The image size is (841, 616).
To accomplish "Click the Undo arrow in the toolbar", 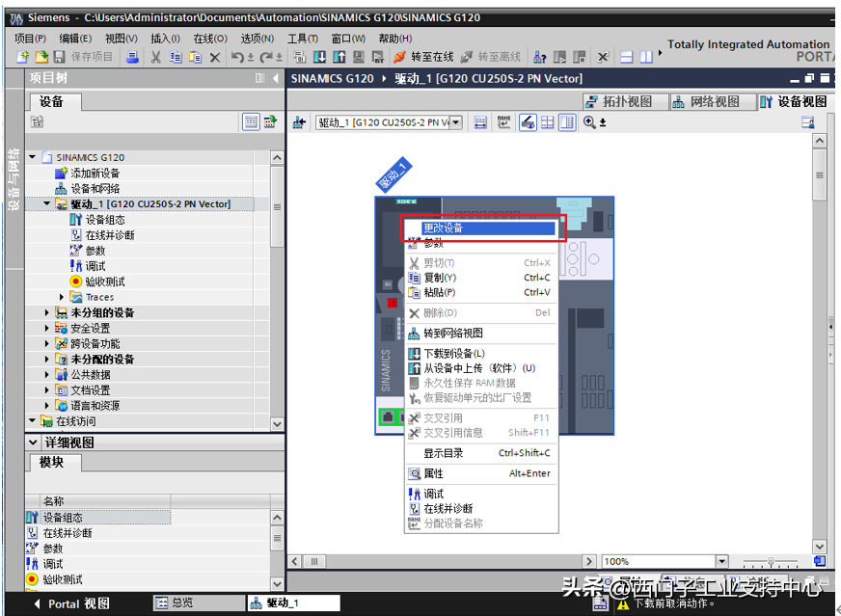I will [237, 57].
